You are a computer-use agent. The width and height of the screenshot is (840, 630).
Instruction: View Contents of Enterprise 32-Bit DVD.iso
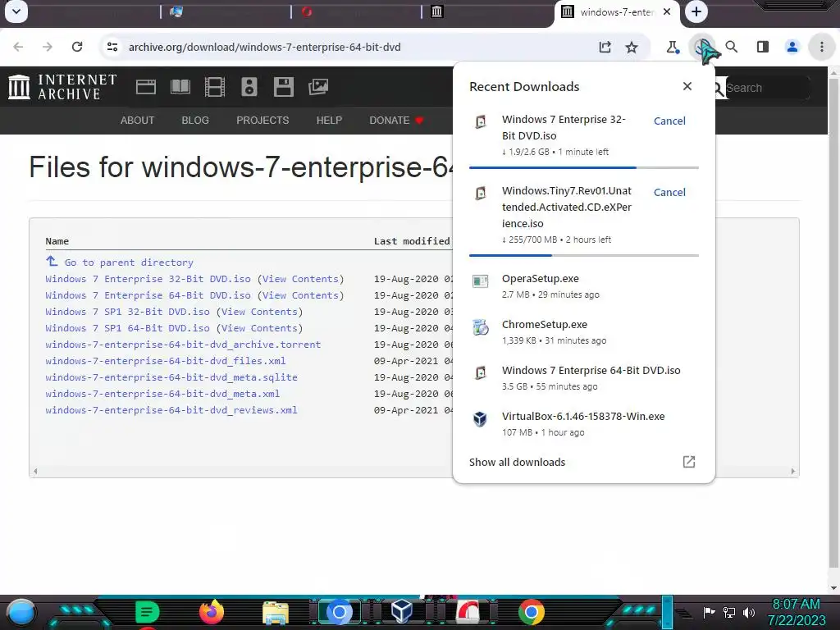pos(300,279)
